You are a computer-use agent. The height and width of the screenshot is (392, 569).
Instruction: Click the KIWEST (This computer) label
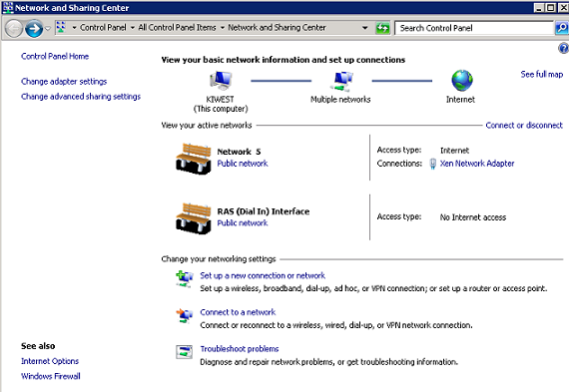[x=221, y=104]
